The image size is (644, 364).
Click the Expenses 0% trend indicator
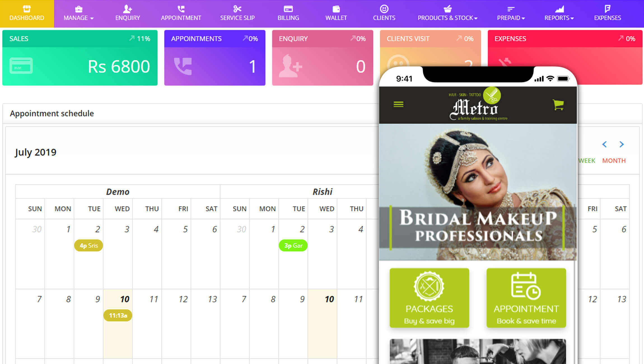tap(627, 39)
